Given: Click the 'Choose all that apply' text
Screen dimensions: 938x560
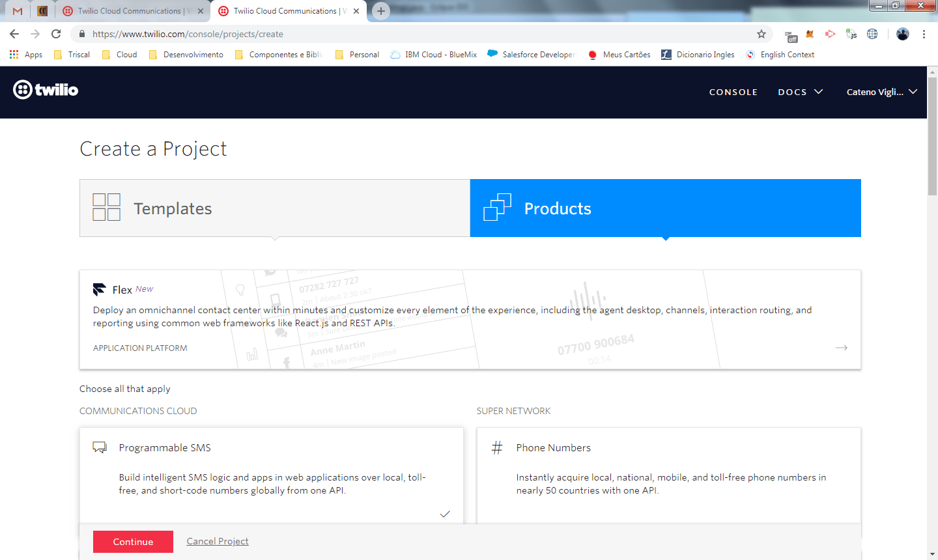Looking at the screenshot, I should click(125, 389).
